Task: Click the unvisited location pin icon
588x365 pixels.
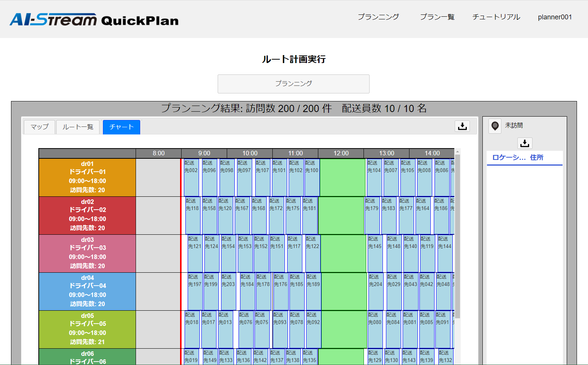Action: 495,126
